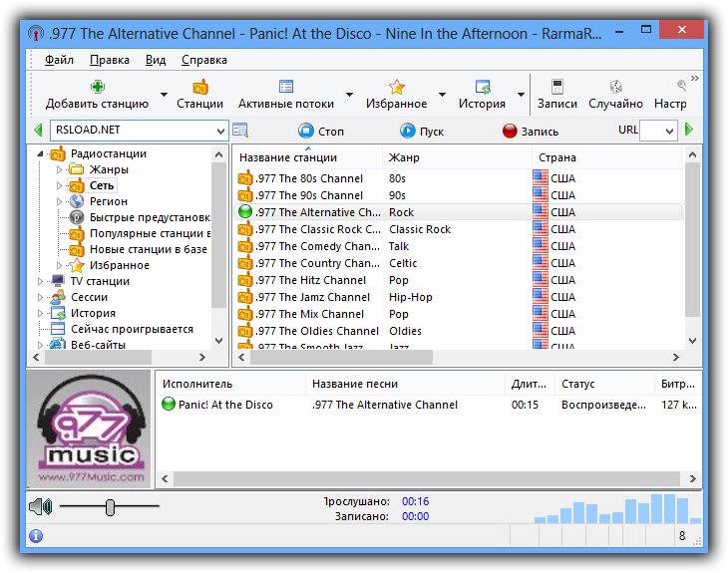
Task: Open the Настр settings toolbar icon
Action: tap(681, 86)
